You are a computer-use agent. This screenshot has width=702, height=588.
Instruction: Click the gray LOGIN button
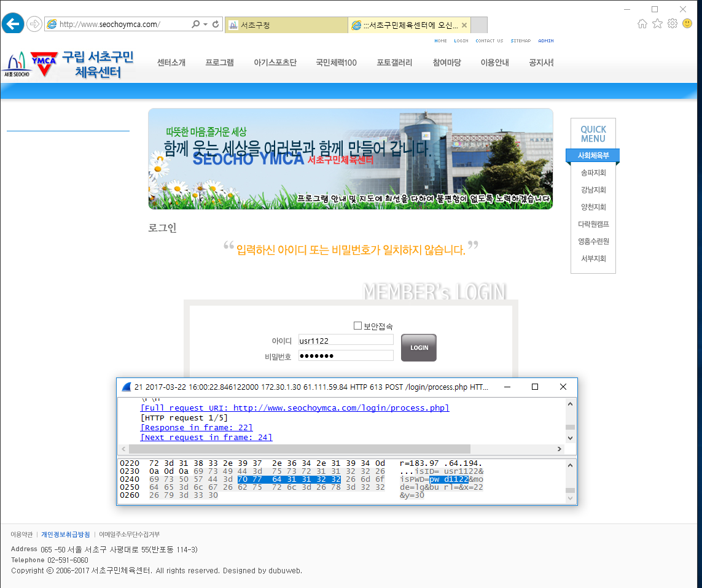pos(419,347)
